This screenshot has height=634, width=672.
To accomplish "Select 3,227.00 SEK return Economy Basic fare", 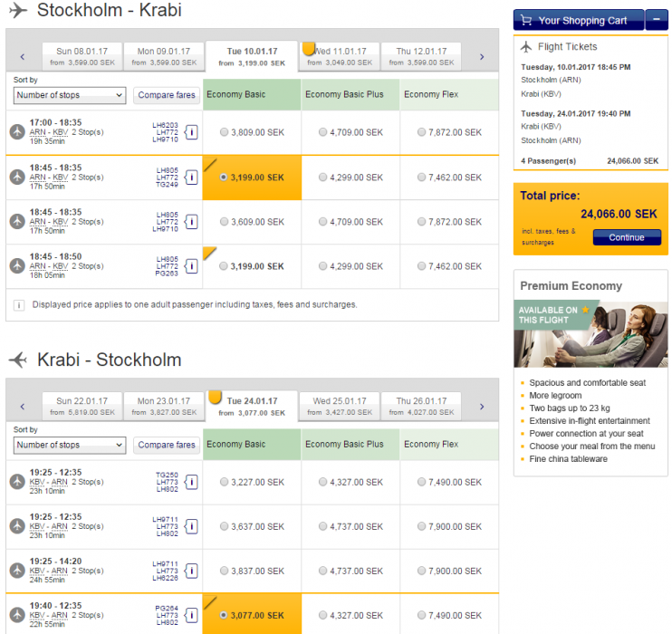I will point(225,482).
